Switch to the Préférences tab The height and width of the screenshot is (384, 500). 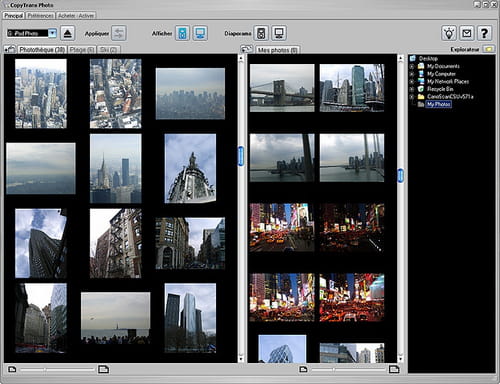click(x=40, y=16)
